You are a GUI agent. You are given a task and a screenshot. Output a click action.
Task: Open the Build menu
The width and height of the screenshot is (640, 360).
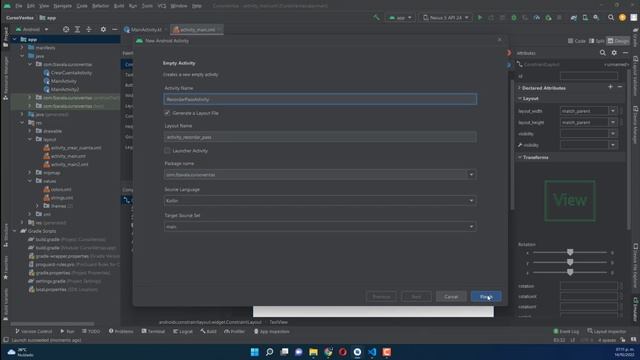119,6
